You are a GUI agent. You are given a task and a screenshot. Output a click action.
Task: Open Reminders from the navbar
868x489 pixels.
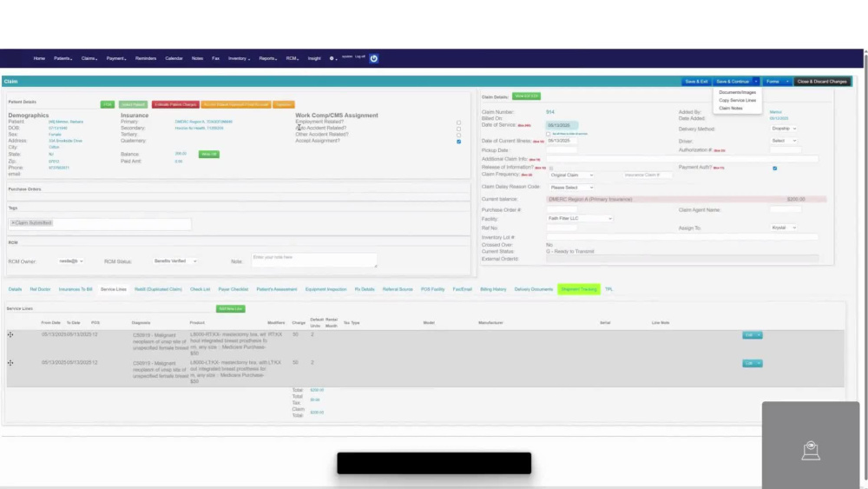146,58
